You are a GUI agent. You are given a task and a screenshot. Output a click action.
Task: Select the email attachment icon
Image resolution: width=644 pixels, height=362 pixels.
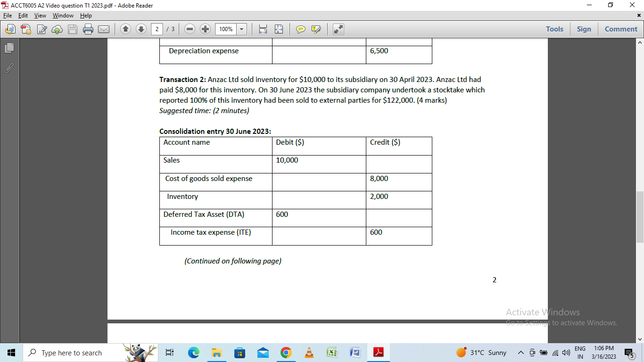104,29
